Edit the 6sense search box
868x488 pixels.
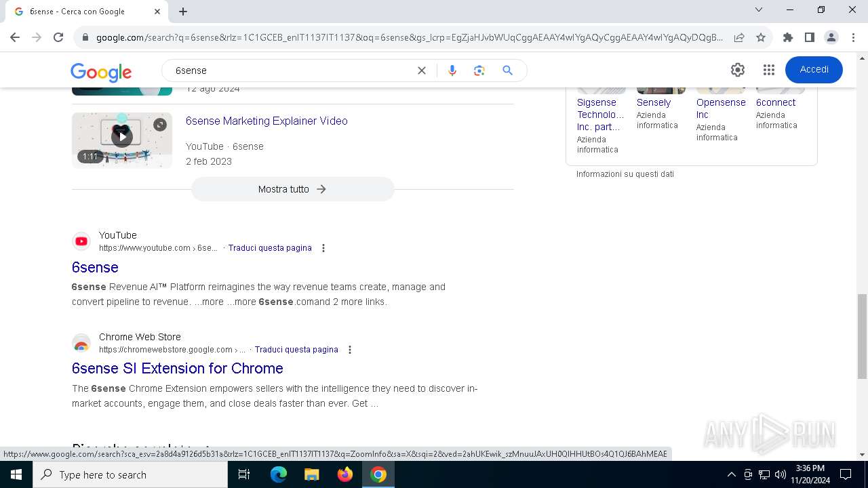pos(292,70)
